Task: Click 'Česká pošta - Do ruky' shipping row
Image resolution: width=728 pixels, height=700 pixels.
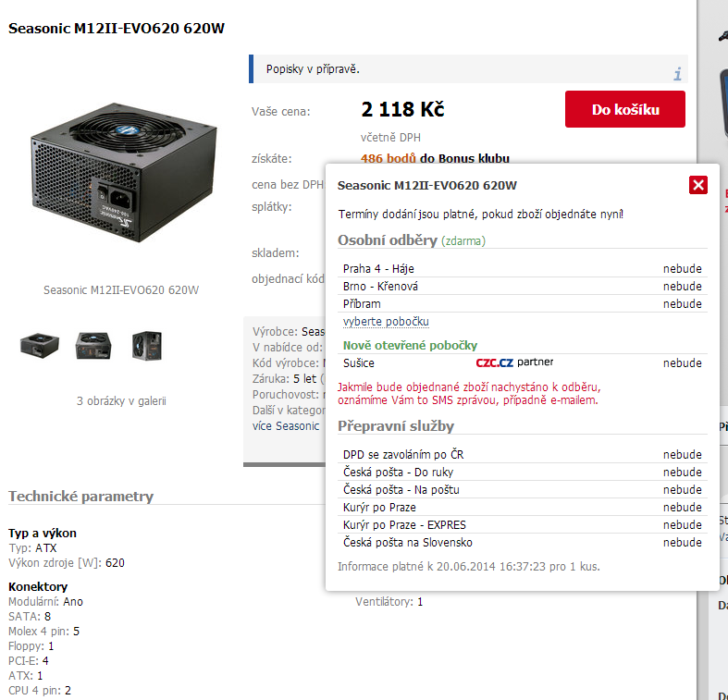Action: (x=523, y=473)
